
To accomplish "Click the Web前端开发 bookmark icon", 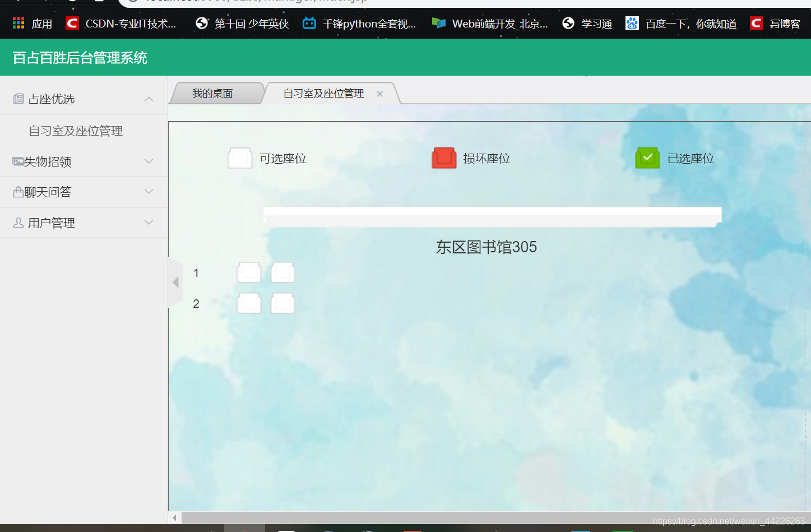I will pos(439,23).
